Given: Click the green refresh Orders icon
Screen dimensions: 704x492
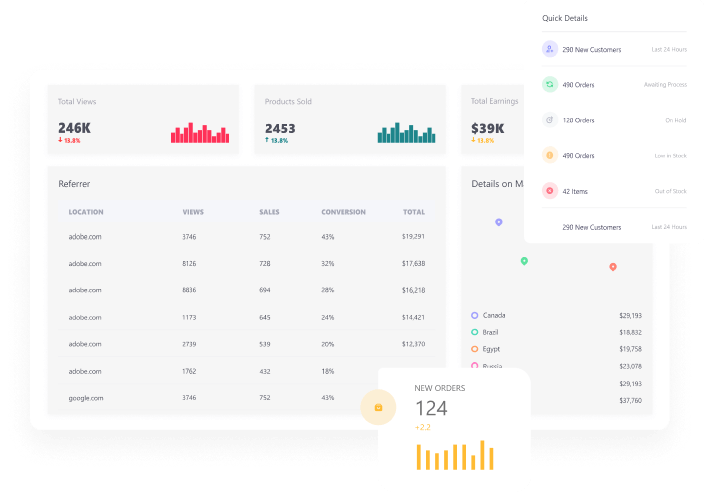Looking at the screenshot, I should 550,85.
